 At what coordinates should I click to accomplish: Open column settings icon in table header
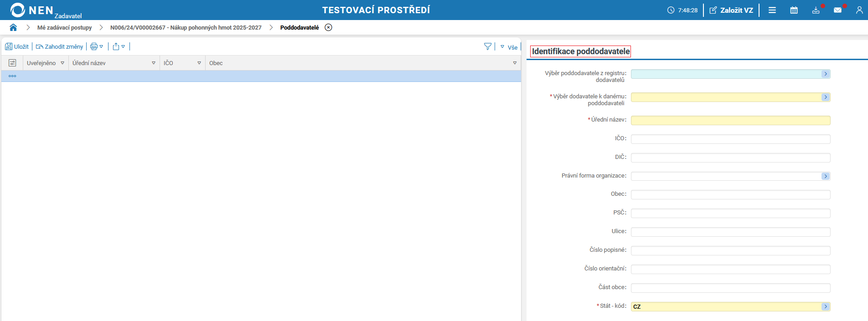(12, 63)
